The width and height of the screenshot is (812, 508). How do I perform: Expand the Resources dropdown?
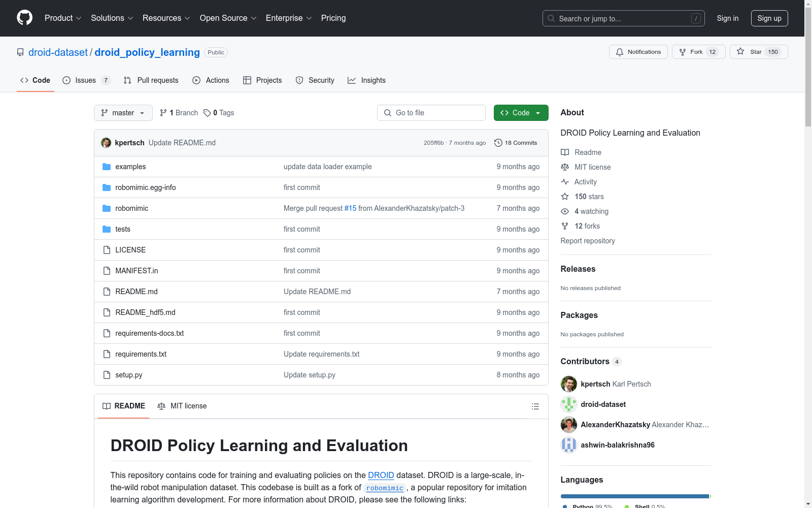click(x=166, y=18)
